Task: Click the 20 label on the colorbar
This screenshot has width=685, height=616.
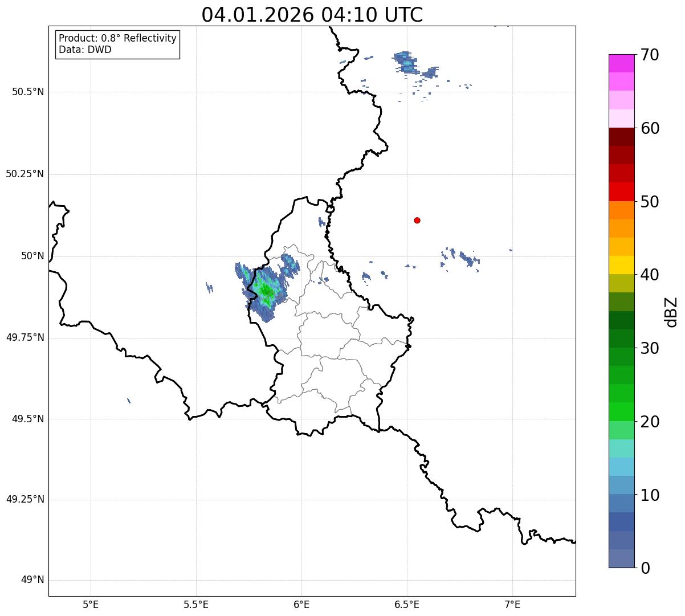Action: tap(650, 422)
